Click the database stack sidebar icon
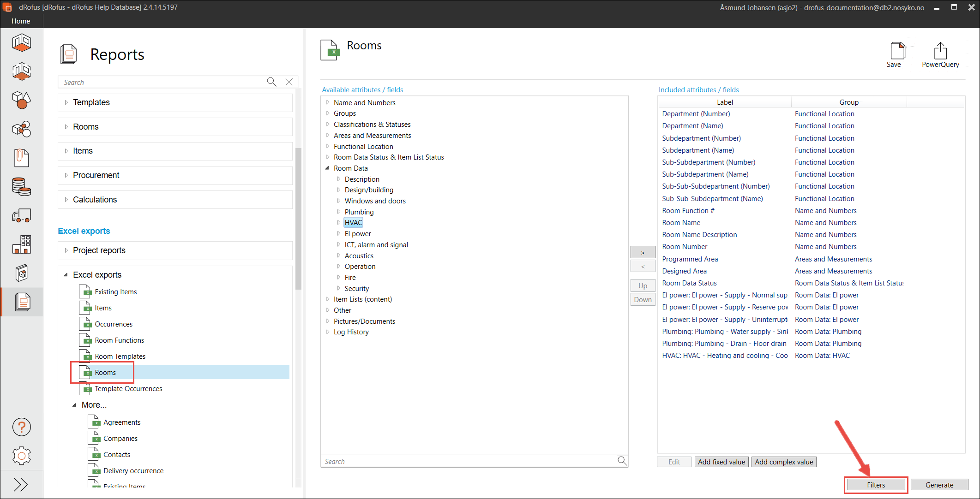 coord(21,187)
